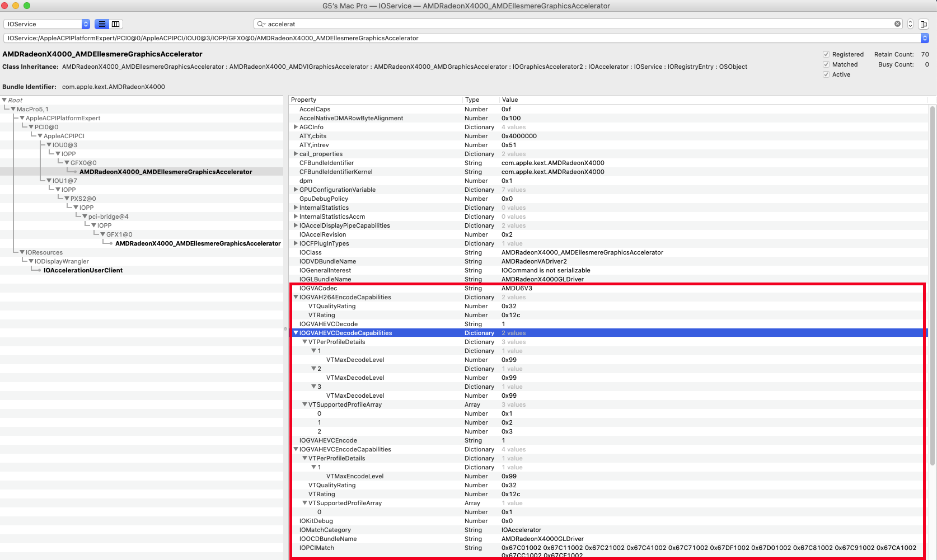Screen dimensions: 937x560
Task: Select the accelerator node under GFX0@0
Action: click(166, 172)
